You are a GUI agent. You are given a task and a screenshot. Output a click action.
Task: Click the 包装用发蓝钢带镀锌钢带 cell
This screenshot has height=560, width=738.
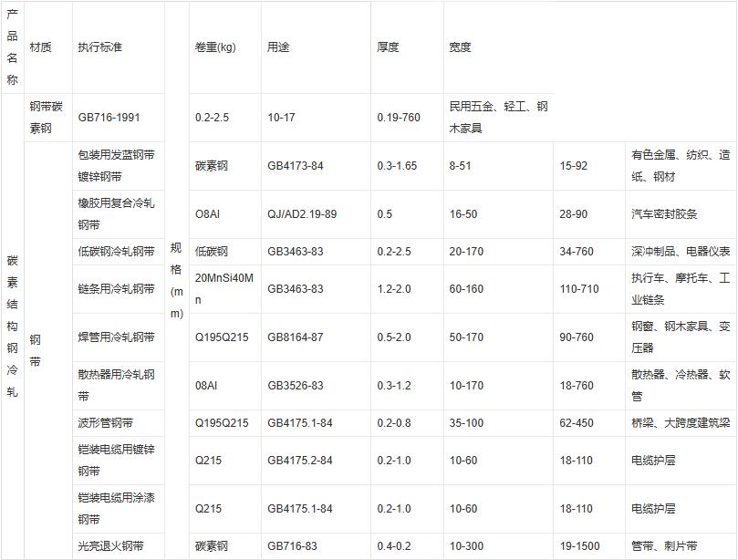coord(117,165)
